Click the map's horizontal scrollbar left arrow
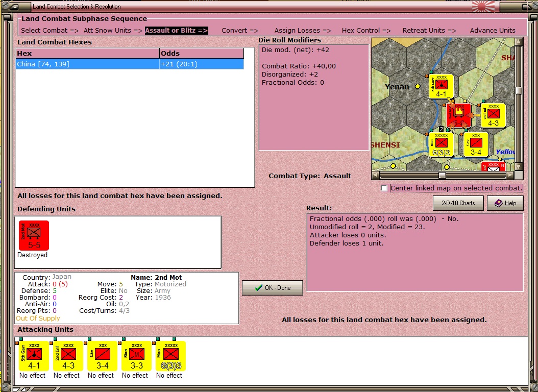Screen dimensions: 538x392 (x=376, y=175)
